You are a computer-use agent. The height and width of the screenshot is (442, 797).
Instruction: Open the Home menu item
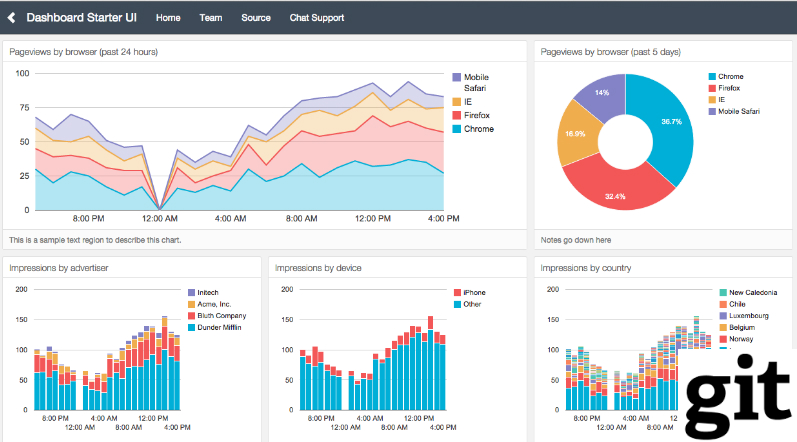pos(168,18)
